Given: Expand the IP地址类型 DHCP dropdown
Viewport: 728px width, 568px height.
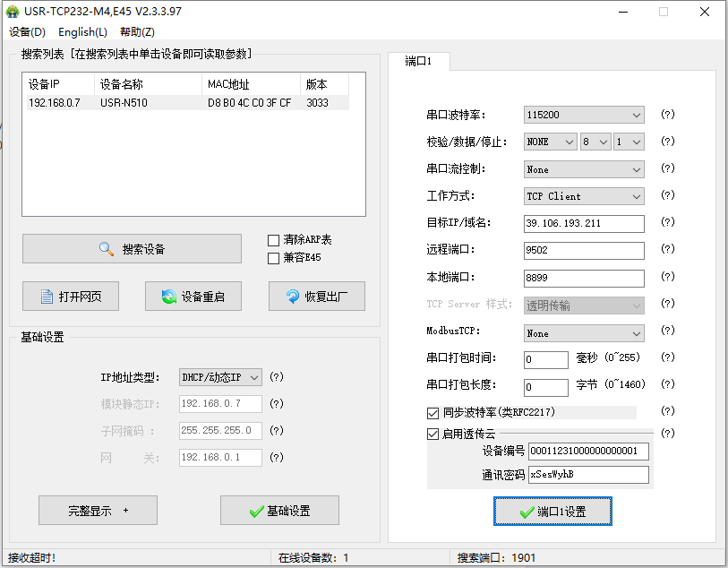Looking at the screenshot, I should coord(219,378).
